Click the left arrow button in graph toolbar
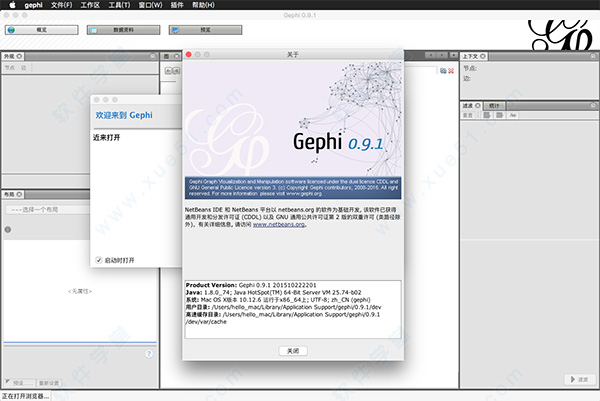Viewport: 600px width, 401px height. [x=168, y=70]
